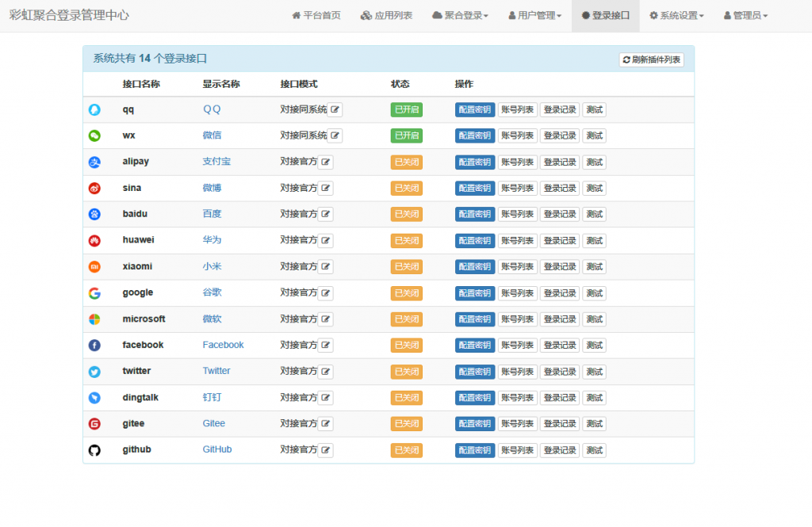
Task: Click the xiaomi interface name text
Action: click(x=137, y=266)
